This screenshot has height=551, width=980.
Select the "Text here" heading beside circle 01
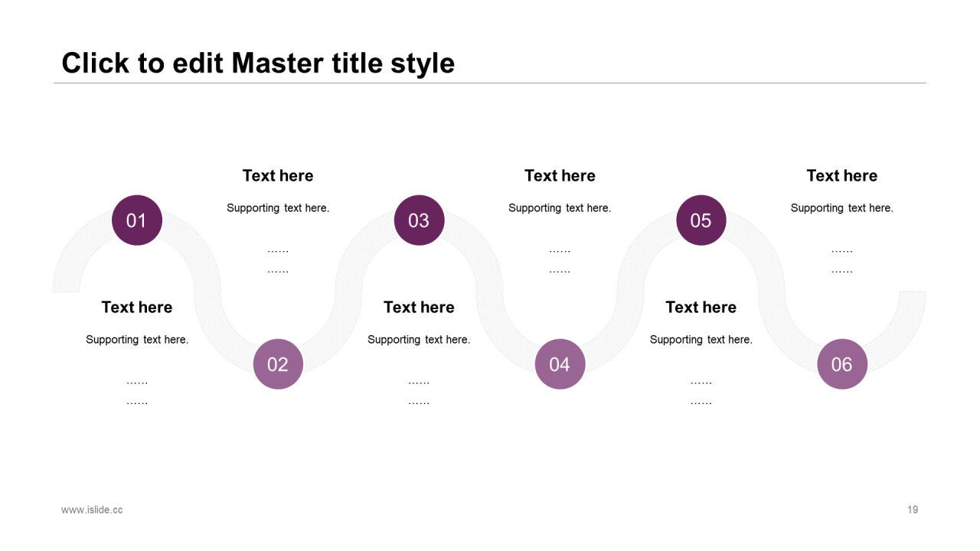tap(278, 175)
